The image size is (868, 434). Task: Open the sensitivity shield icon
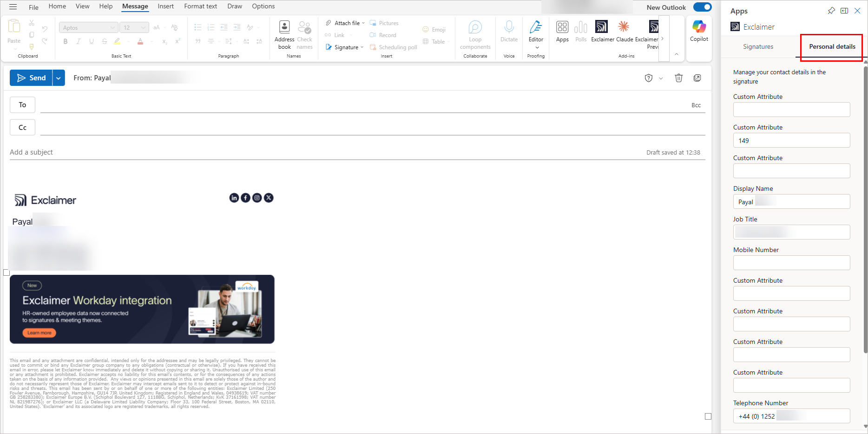pos(649,78)
